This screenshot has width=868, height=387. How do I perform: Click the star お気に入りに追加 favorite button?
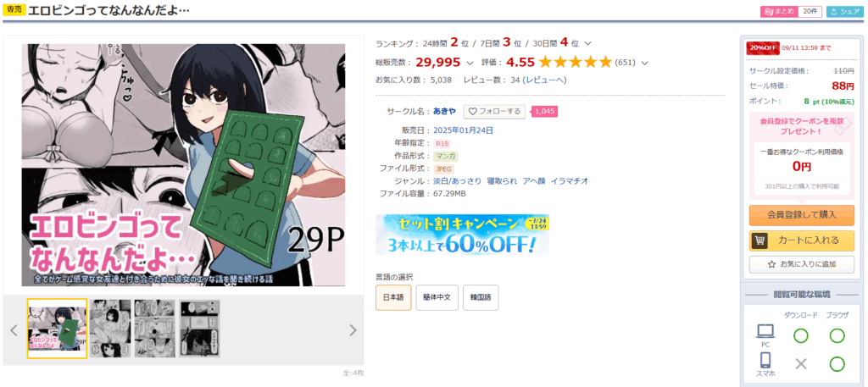802,264
